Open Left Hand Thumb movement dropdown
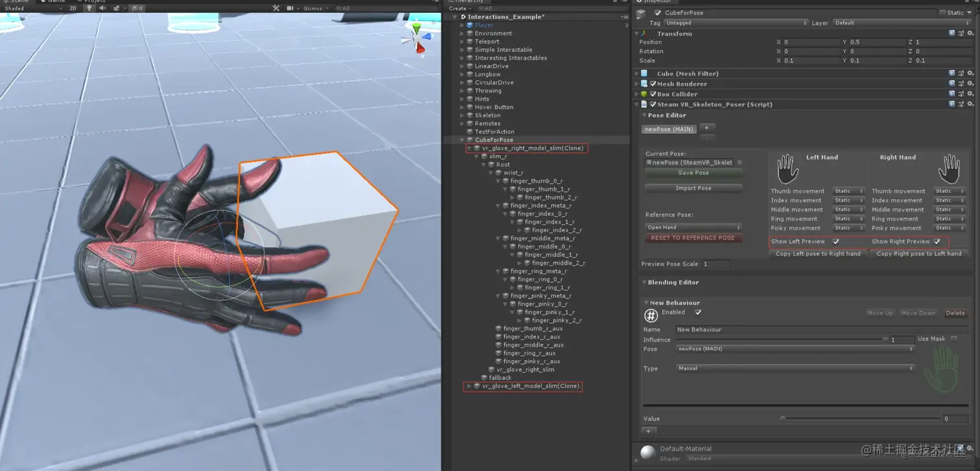The width and height of the screenshot is (980, 471). (849, 191)
